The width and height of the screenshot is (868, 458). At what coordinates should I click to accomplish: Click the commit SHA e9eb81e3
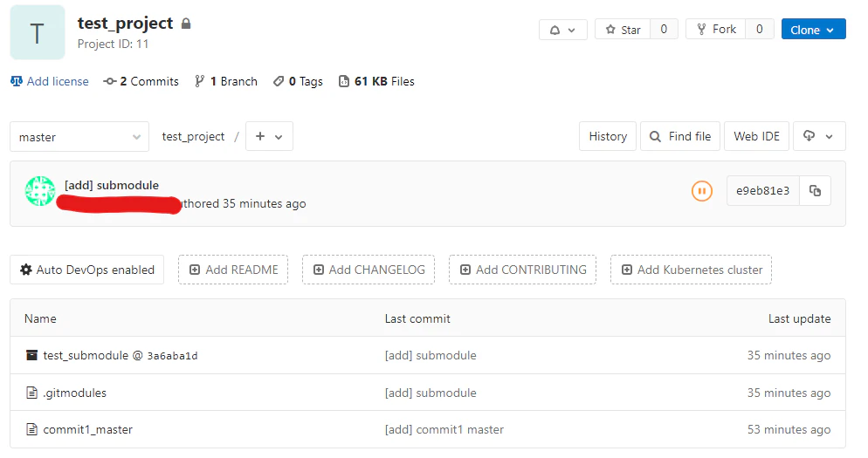[763, 191]
